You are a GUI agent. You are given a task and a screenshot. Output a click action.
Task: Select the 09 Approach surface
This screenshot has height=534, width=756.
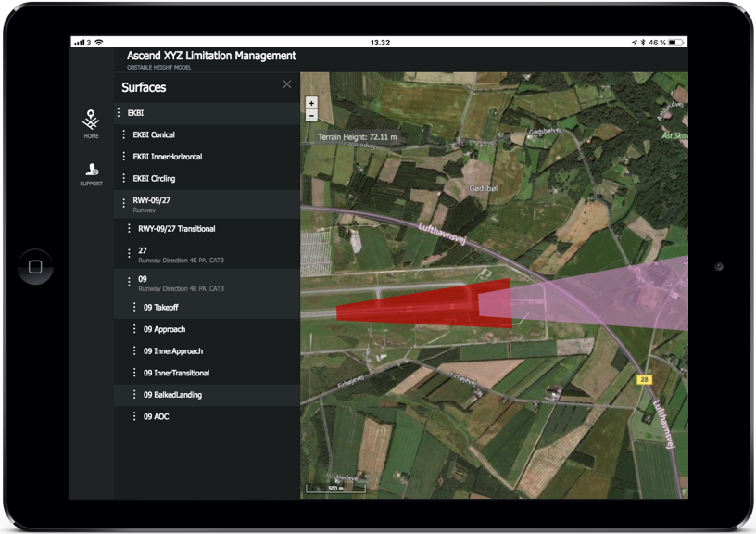pyautogui.click(x=165, y=329)
